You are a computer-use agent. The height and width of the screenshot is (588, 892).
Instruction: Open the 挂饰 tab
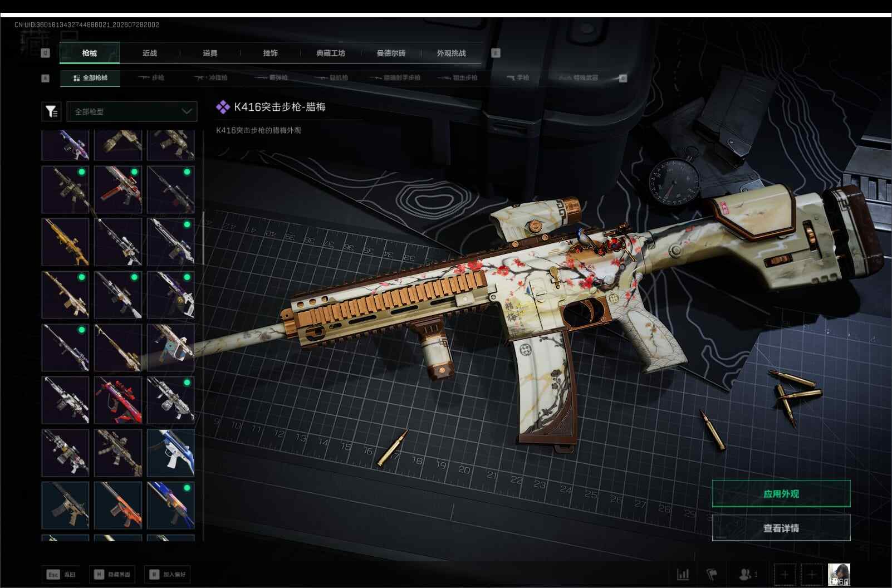point(271,53)
